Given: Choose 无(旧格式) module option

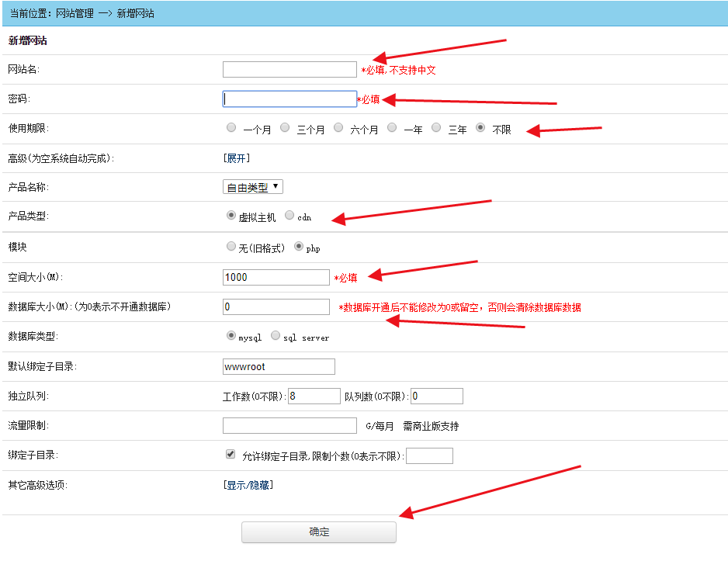Looking at the screenshot, I should pos(231,247).
